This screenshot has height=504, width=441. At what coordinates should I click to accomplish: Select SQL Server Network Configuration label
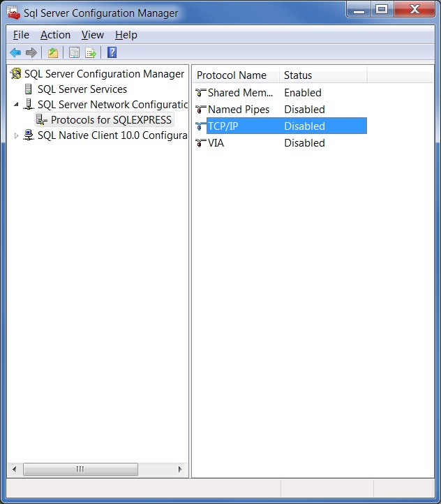coord(112,105)
